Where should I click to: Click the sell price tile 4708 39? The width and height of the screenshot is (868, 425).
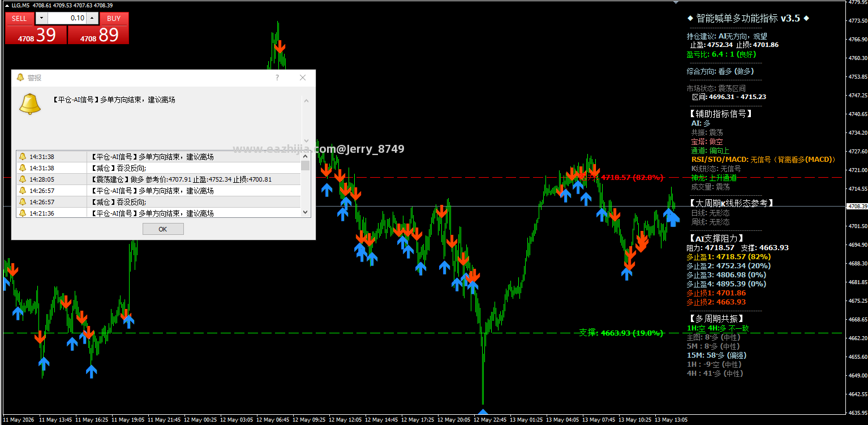(x=36, y=35)
